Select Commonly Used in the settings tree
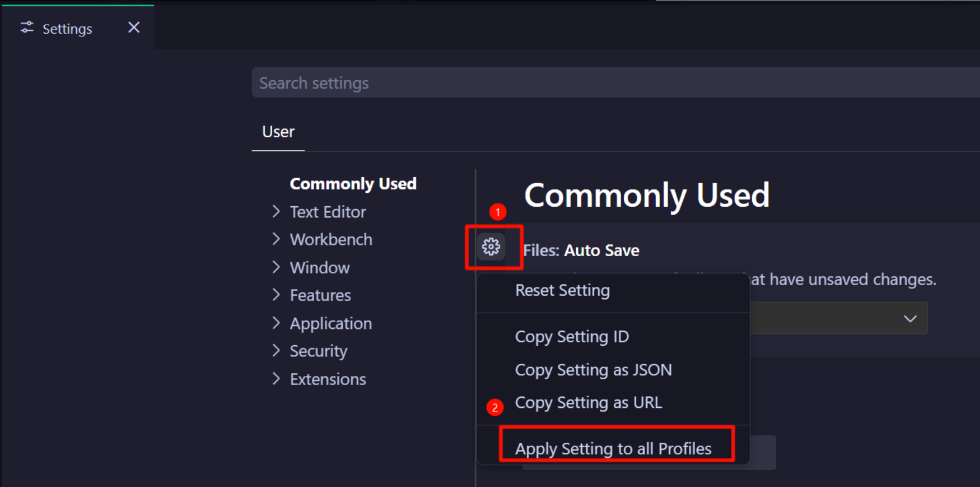The height and width of the screenshot is (487, 980). click(353, 184)
